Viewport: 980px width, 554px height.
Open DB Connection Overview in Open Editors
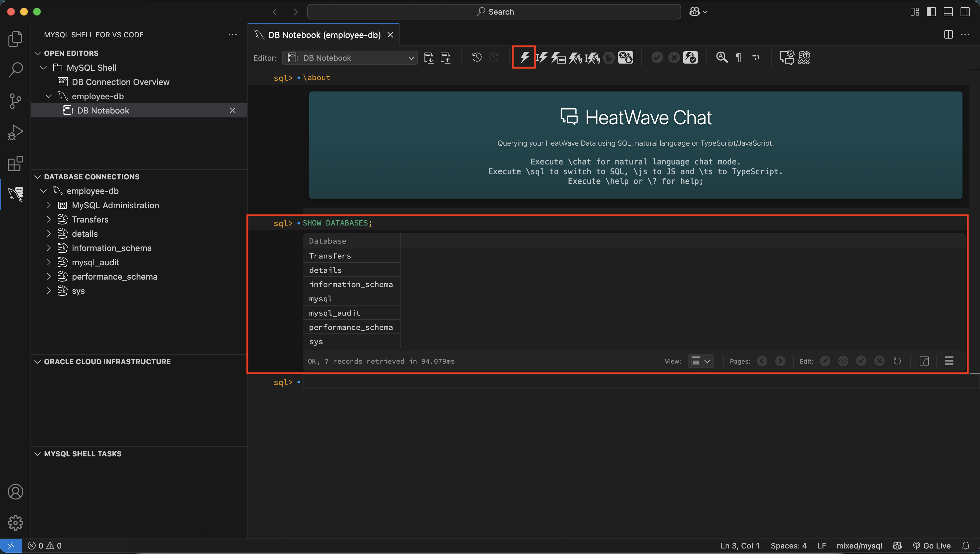[120, 82]
